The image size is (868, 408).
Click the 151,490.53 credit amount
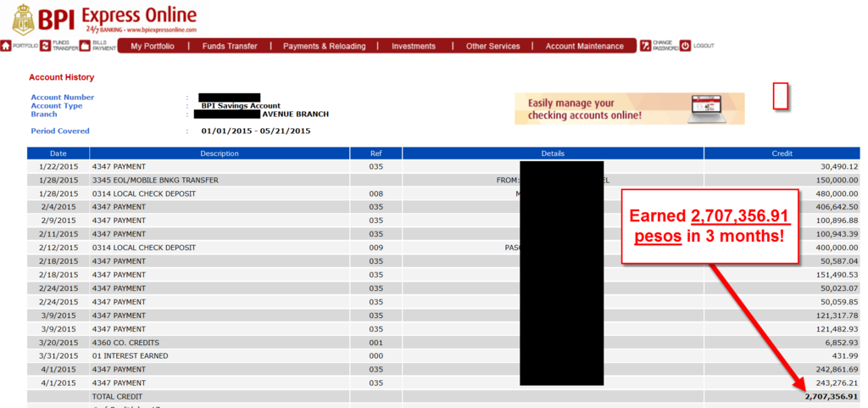click(837, 275)
